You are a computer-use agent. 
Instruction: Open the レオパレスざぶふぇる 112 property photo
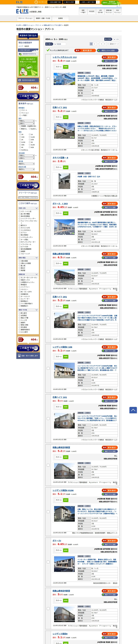[64, 79]
